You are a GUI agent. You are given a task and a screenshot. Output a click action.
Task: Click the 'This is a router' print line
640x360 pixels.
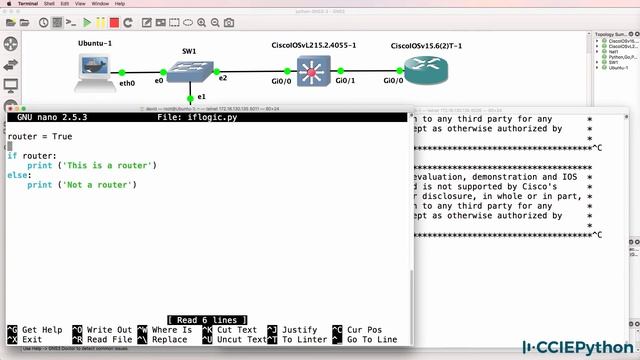[92, 165]
